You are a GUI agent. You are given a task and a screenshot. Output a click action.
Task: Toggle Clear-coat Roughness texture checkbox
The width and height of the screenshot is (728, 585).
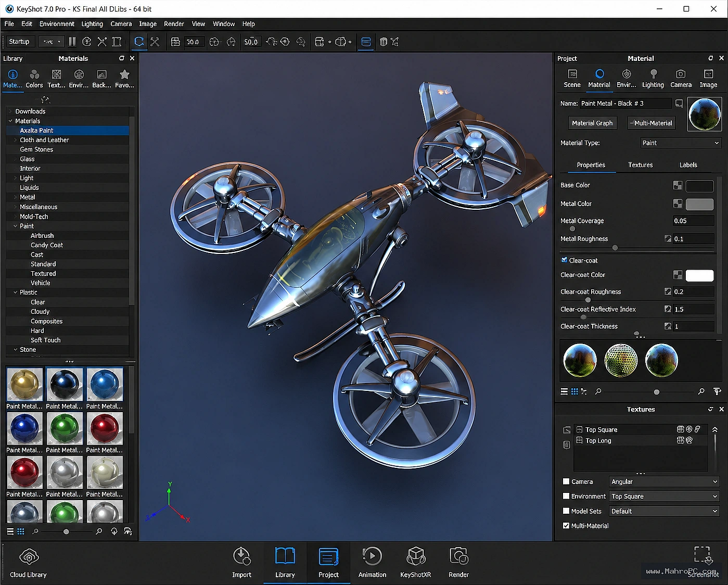coord(668,291)
